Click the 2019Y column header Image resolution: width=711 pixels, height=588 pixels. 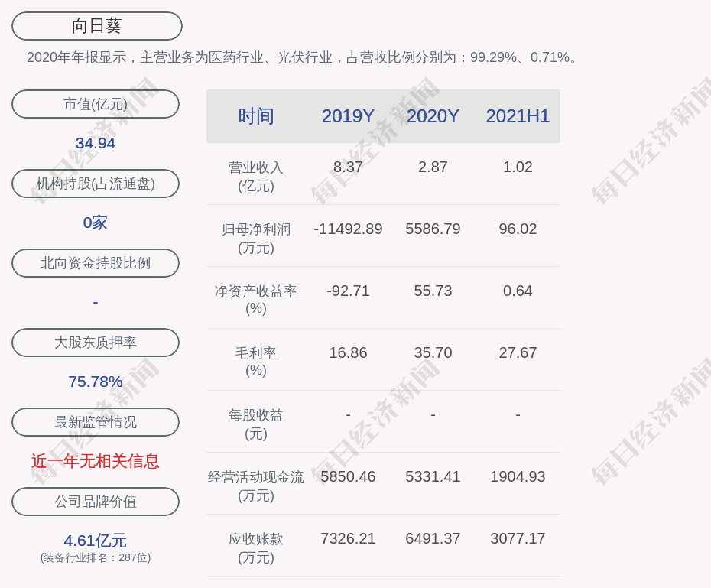coord(348,116)
